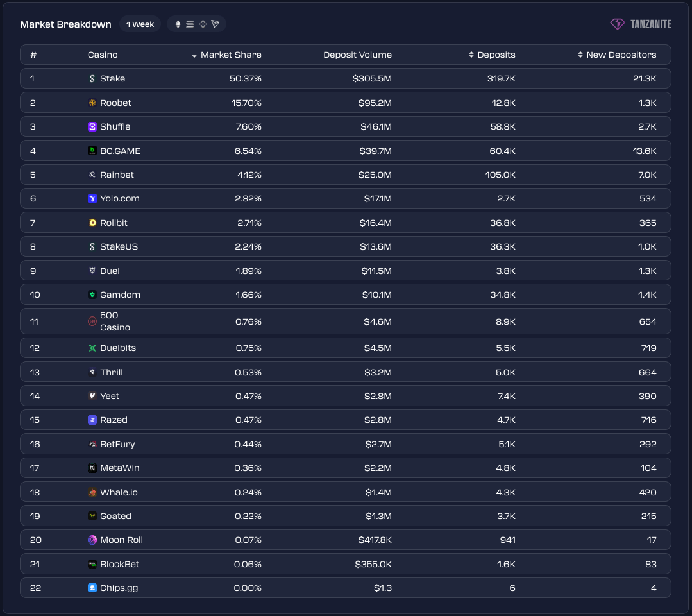The height and width of the screenshot is (616, 692).
Task: Select the Rollbit casino name
Action: click(114, 223)
